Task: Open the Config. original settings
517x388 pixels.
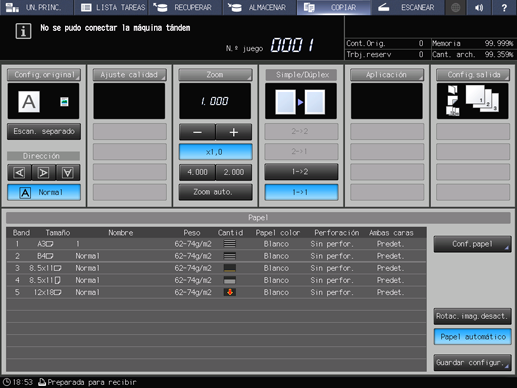Action: tap(44, 75)
